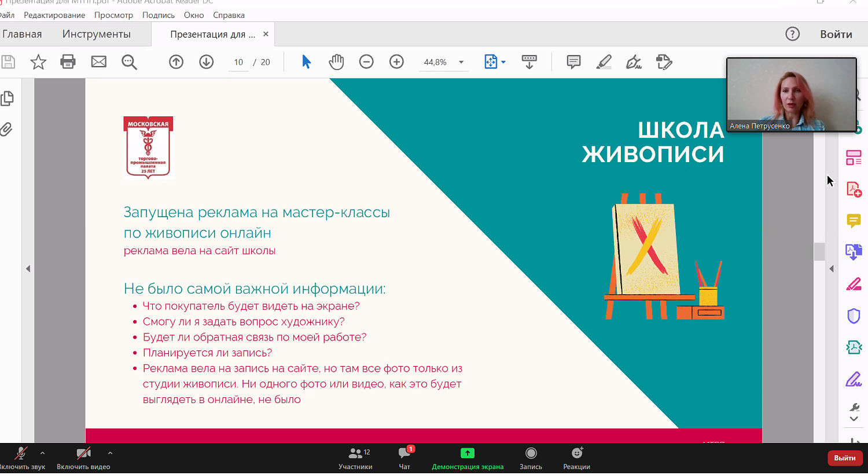This screenshot has height=476, width=868.
Task: Unmute with Включить звук button
Action: coord(21,459)
